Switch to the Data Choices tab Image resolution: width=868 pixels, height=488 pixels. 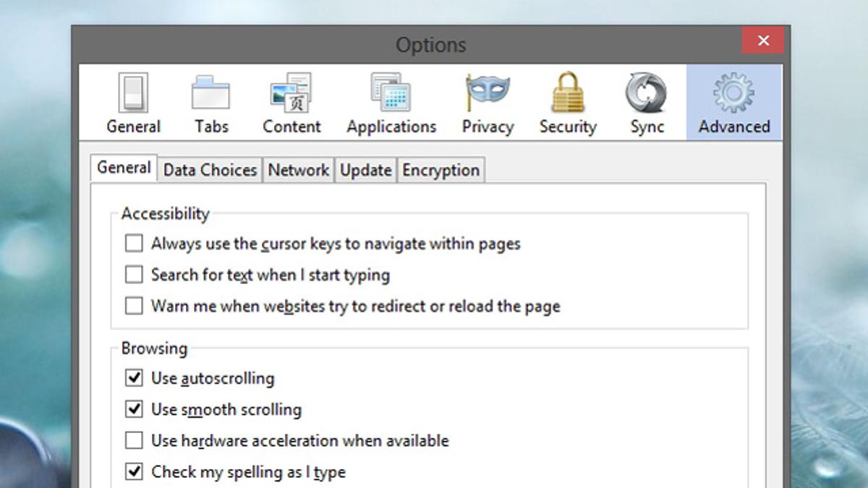point(210,170)
